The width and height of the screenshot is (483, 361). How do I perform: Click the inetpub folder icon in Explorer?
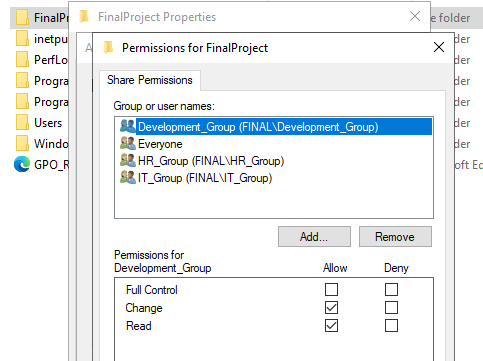point(22,38)
